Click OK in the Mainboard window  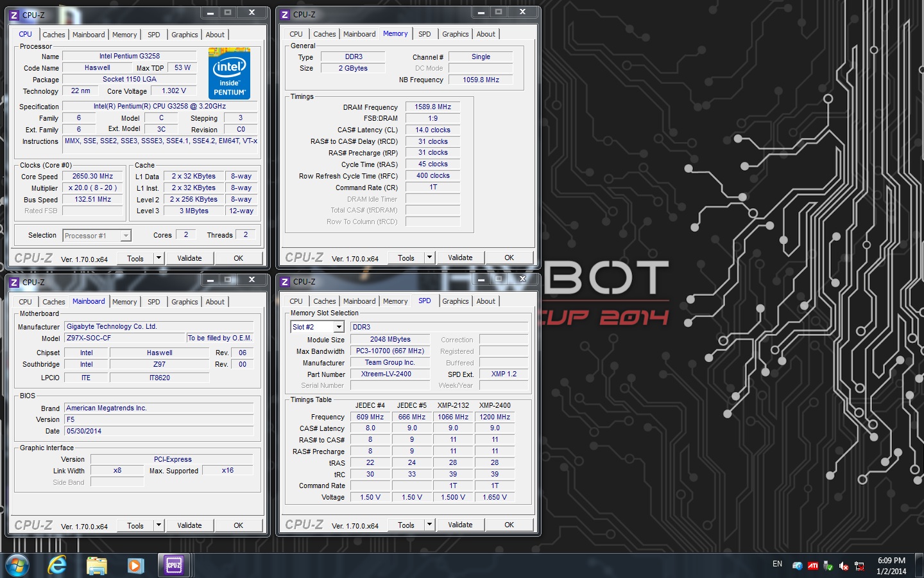point(238,525)
